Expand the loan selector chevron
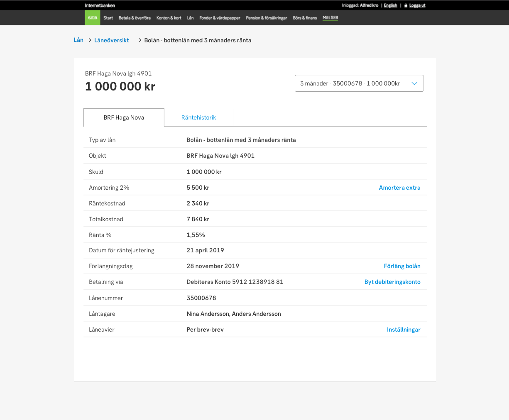The height and width of the screenshot is (420, 509). (414, 83)
